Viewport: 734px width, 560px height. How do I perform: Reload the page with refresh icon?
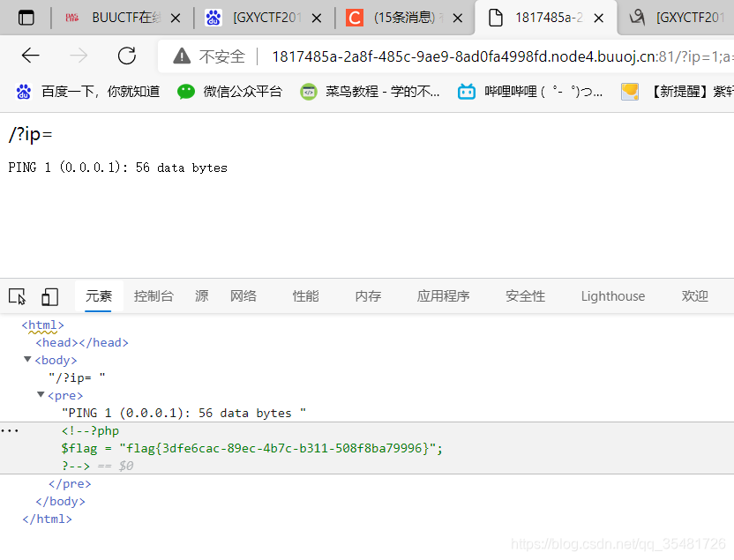(126, 56)
